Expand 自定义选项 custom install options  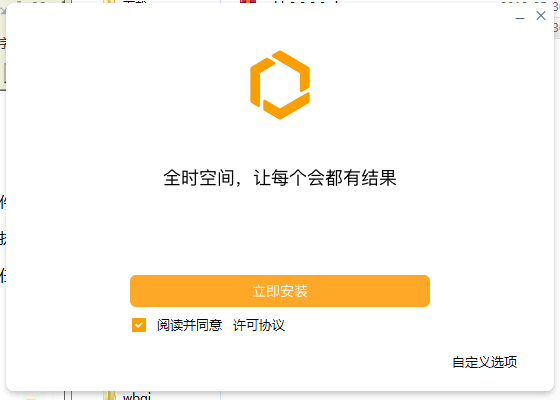[x=485, y=362]
